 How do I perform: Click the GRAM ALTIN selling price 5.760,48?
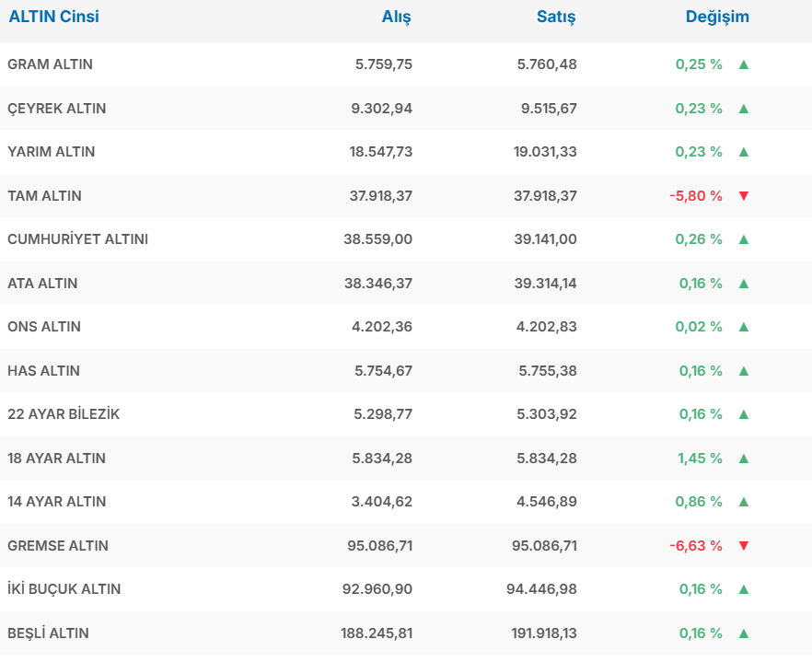click(x=547, y=64)
